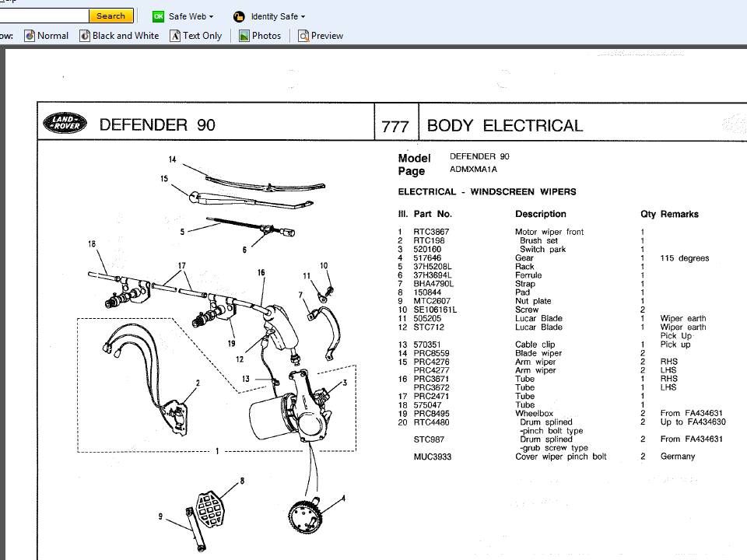Screen dimensions: 747x560
Task: Click part number RTC3867
Action: pos(431,232)
